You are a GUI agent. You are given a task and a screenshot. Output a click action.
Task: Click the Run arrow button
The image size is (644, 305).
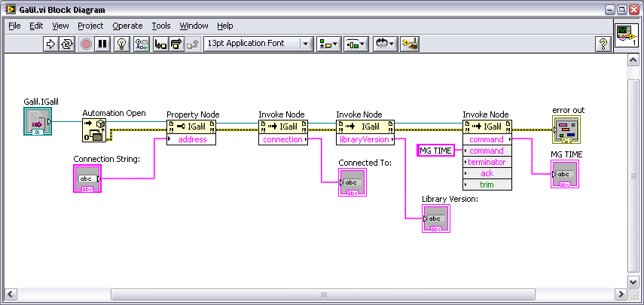[50, 44]
